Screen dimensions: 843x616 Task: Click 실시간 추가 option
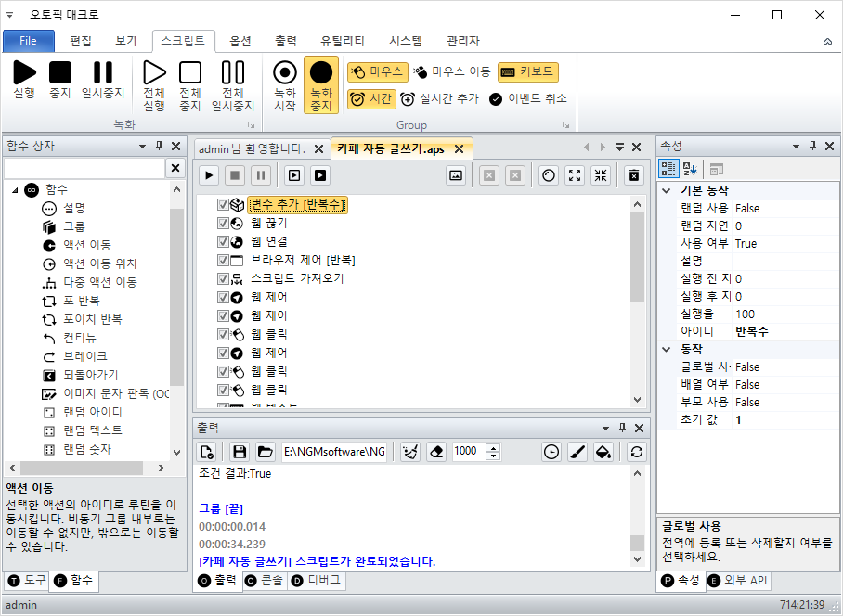point(439,99)
